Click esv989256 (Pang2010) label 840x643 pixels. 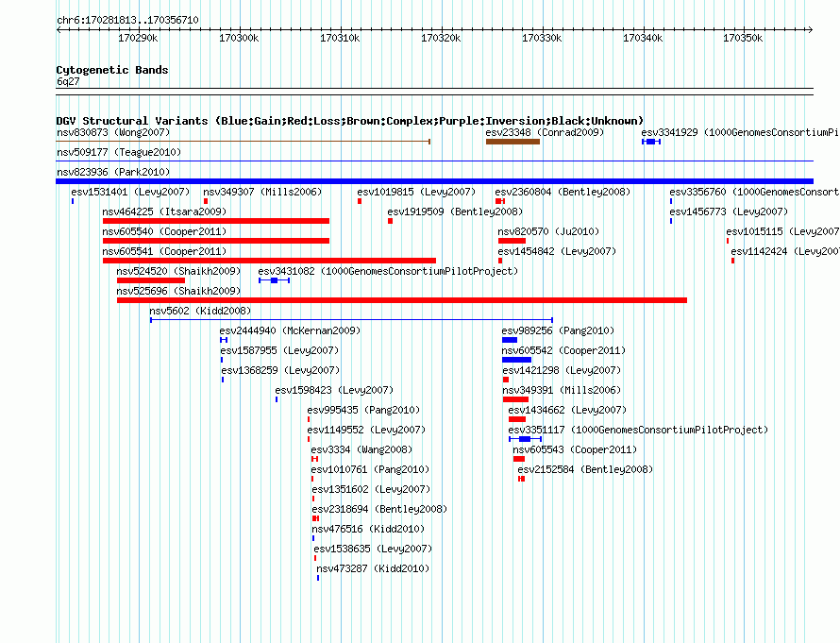click(558, 330)
